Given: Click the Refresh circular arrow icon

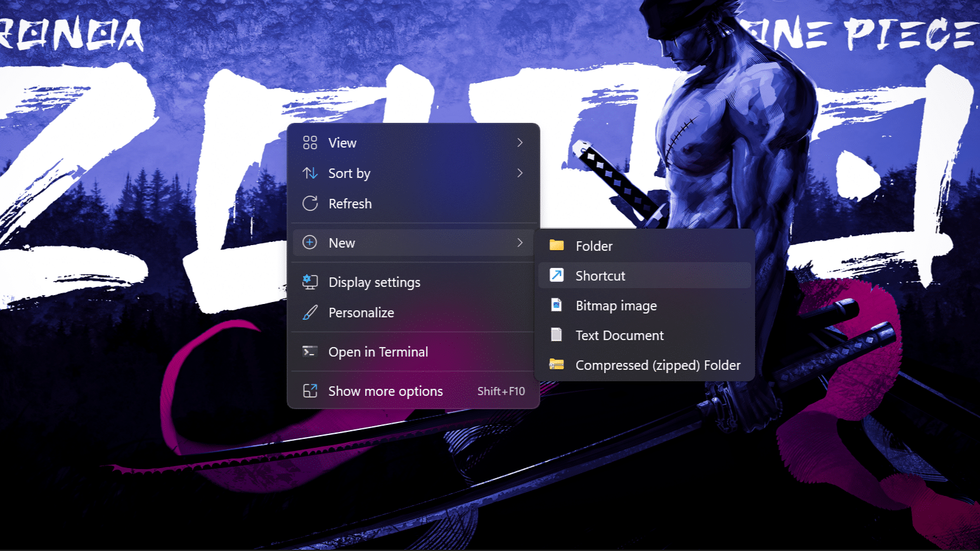Looking at the screenshot, I should point(310,203).
